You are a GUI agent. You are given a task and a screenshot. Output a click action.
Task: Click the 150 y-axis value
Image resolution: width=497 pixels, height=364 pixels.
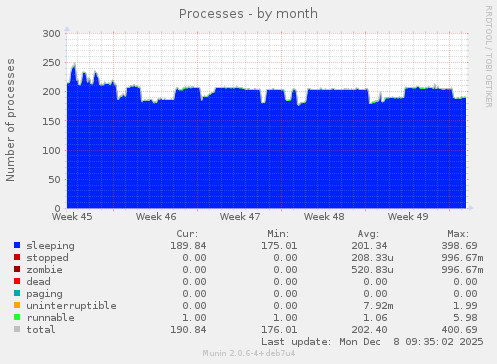click(51, 121)
